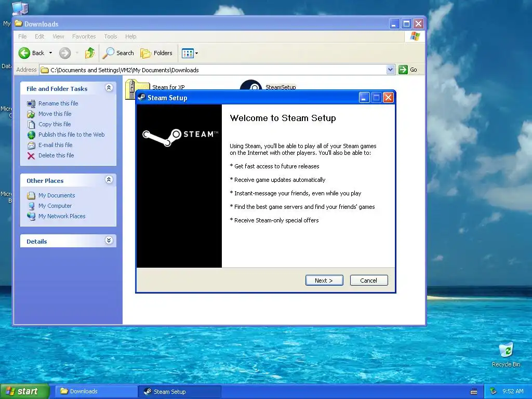Click the Downloads window title folder icon
532x399 pixels.
click(x=19, y=23)
